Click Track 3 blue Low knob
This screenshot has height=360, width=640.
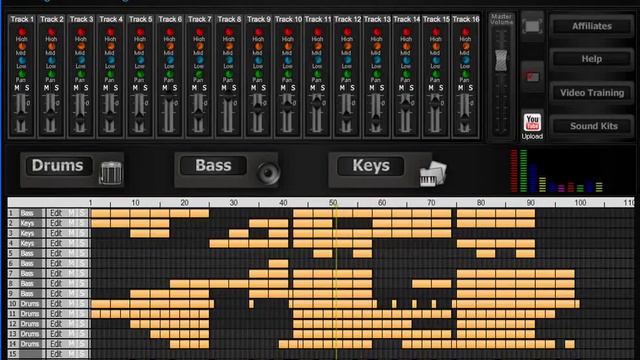81,60
